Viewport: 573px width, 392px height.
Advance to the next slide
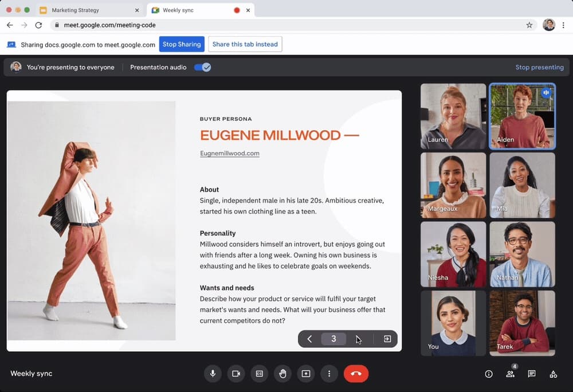point(358,339)
